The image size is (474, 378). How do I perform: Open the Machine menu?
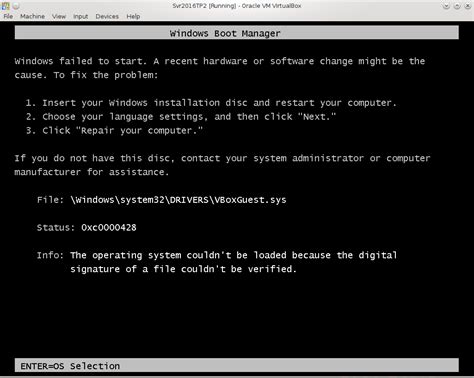pyautogui.click(x=32, y=16)
